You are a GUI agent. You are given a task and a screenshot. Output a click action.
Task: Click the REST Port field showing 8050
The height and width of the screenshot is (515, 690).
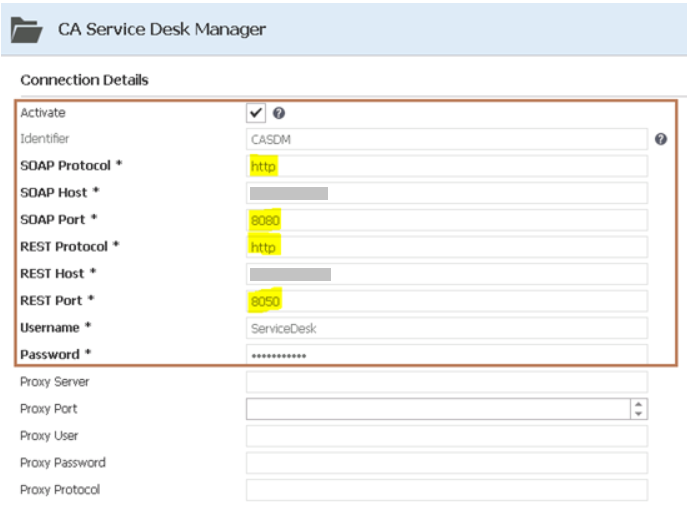pos(447,301)
